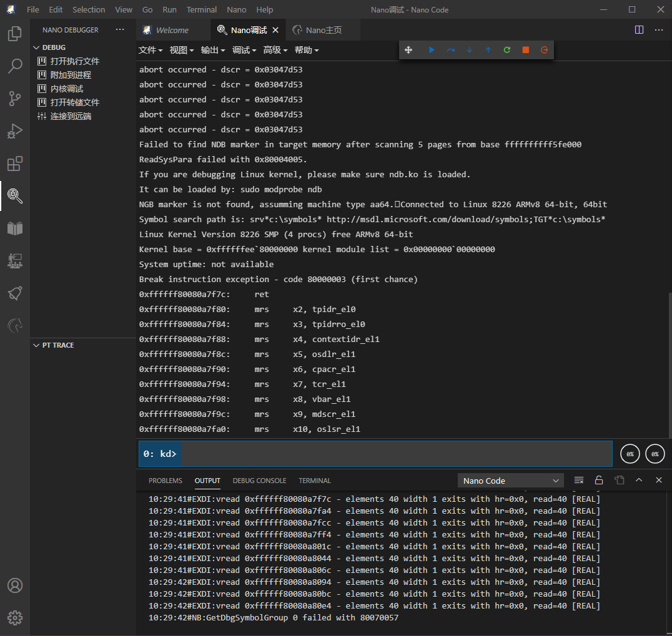Open Extensions view
672x636 pixels.
(x=15, y=164)
